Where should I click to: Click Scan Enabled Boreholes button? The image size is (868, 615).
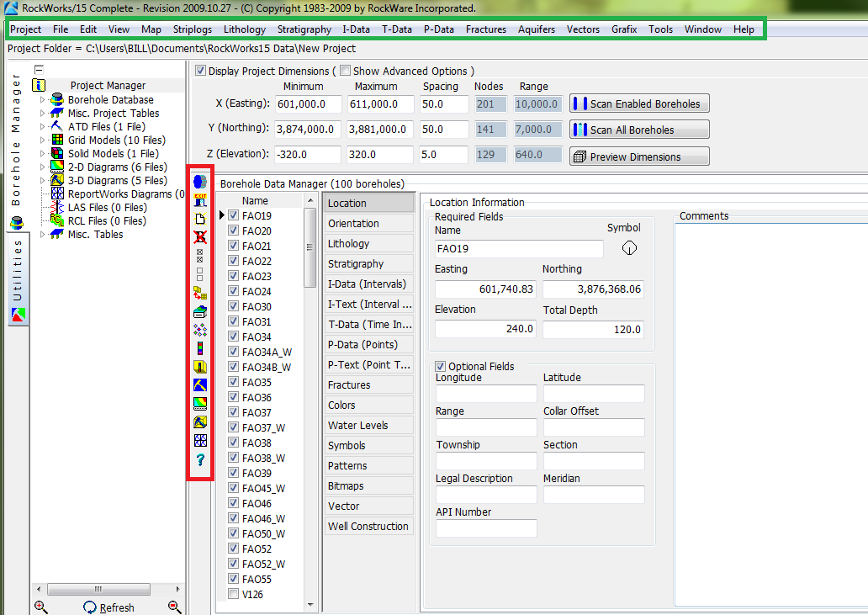point(639,103)
